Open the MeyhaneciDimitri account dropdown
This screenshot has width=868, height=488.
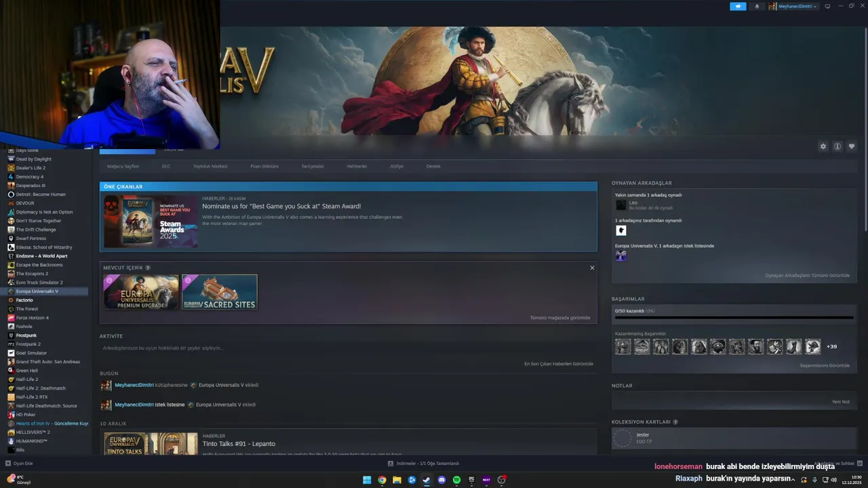click(x=793, y=6)
